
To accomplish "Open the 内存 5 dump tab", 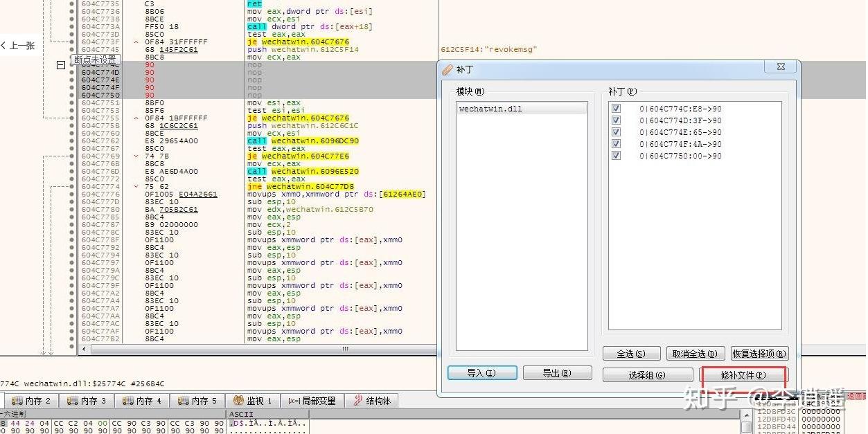I will coord(198,401).
